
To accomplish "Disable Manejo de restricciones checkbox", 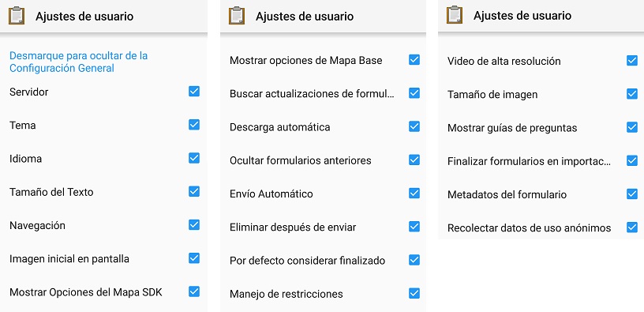I will coord(414,293).
